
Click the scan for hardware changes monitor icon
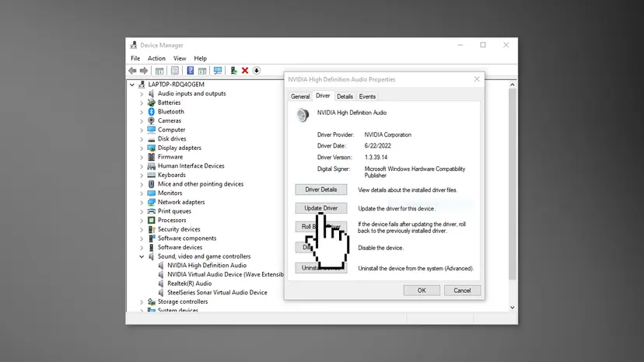(x=218, y=71)
